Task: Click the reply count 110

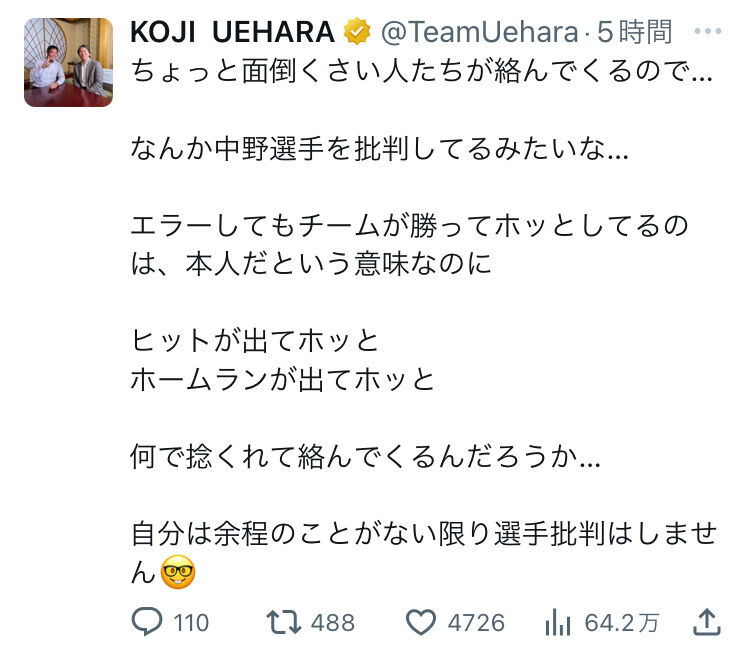Action: pos(191,623)
